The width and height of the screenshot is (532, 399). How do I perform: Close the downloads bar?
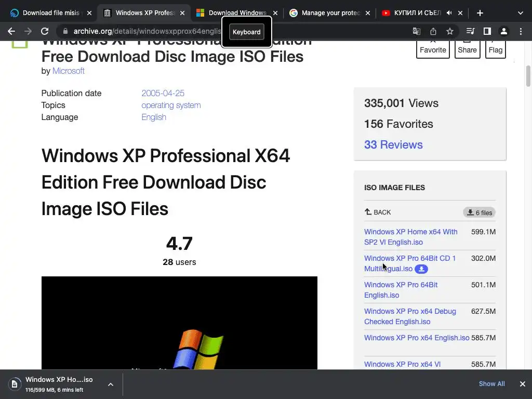tap(523, 384)
